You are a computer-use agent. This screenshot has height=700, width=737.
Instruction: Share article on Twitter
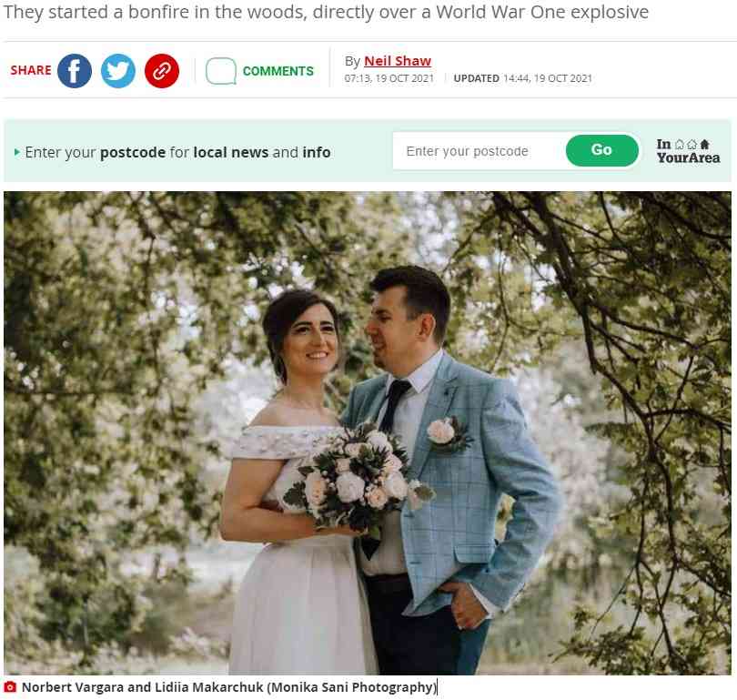[118, 71]
